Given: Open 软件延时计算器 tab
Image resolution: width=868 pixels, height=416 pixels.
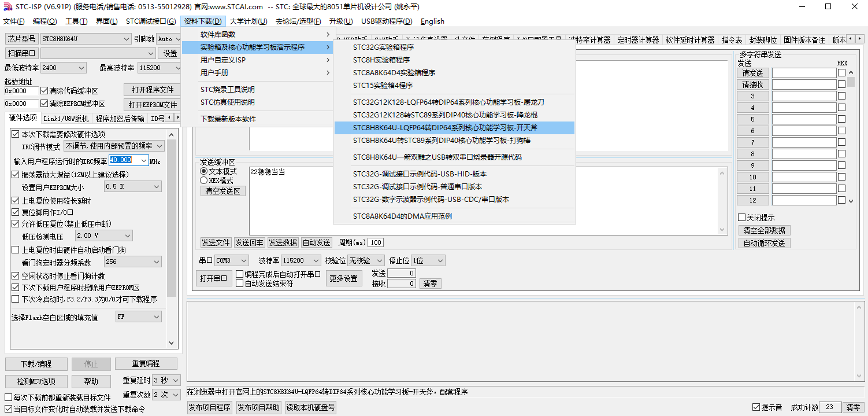Looking at the screenshot, I should point(690,40).
